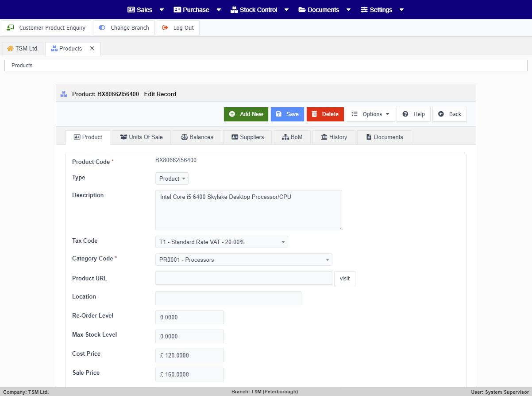Viewport: 532px width, 396px height.
Task: Switch to the TSM Ltd. home tab
Action: point(23,49)
